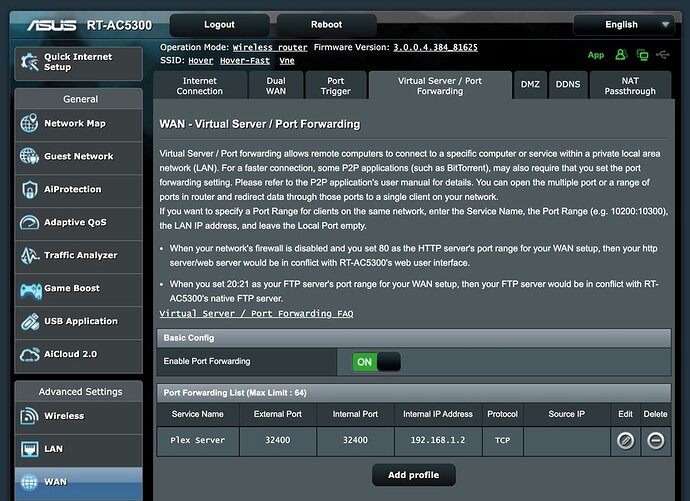Open AiCloud 2.0 menu label

pyautogui.click(x=70, y=354)
